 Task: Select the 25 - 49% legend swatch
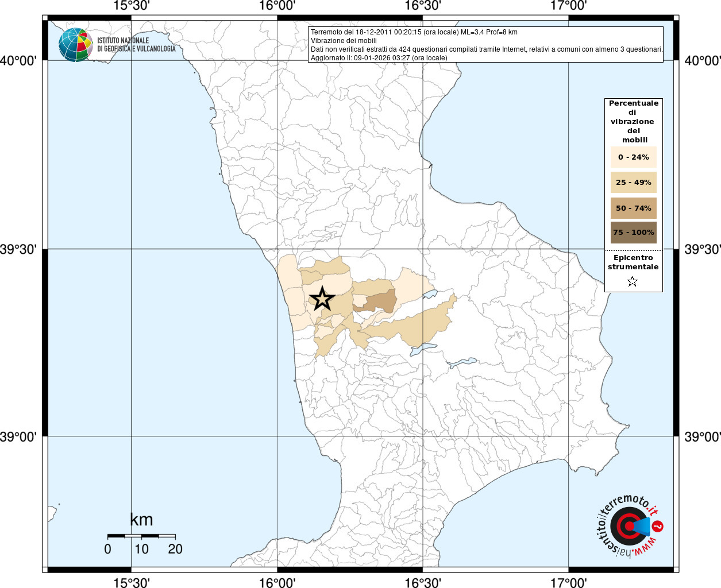633,183
